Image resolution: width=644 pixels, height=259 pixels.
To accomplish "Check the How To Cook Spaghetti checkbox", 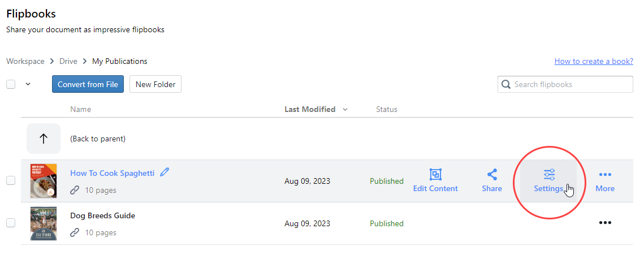I will [11, 180].
